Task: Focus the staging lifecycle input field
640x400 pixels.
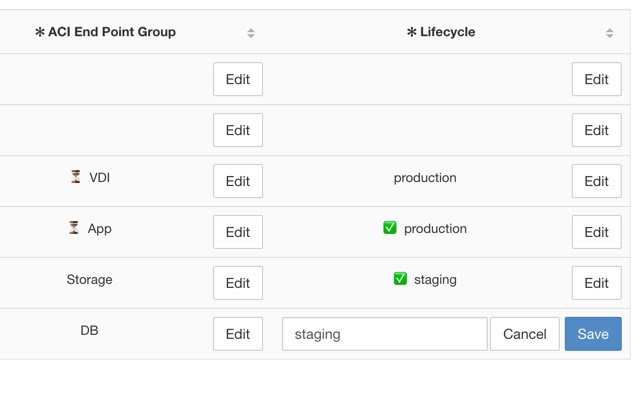Action: click(x=384, y=334)
